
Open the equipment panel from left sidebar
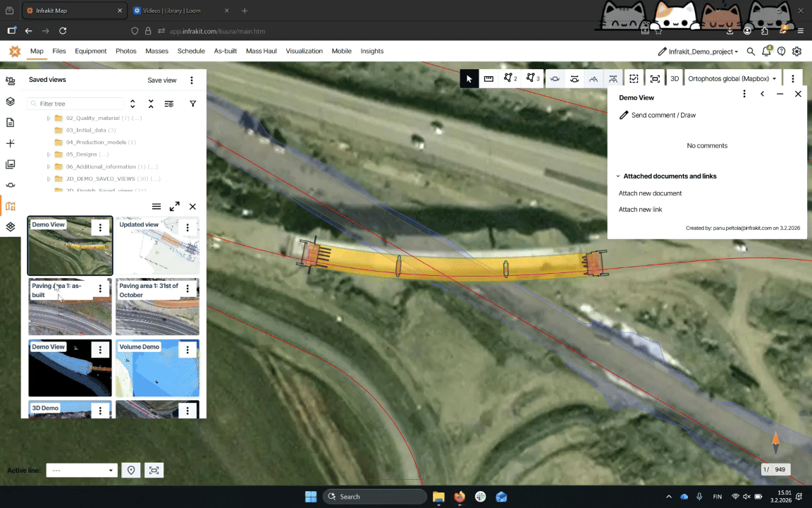click(x=11, y=81)
